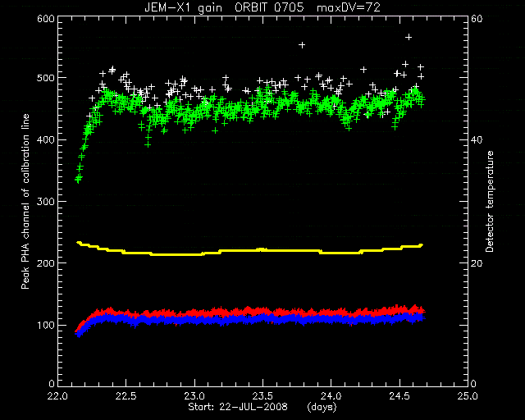Image resolution: width=525 pixels, height=420 pixels.
Task: Click the plot title 'JEM-X1 gain ORBIT 0705'
Action: (x=224, y=7)
